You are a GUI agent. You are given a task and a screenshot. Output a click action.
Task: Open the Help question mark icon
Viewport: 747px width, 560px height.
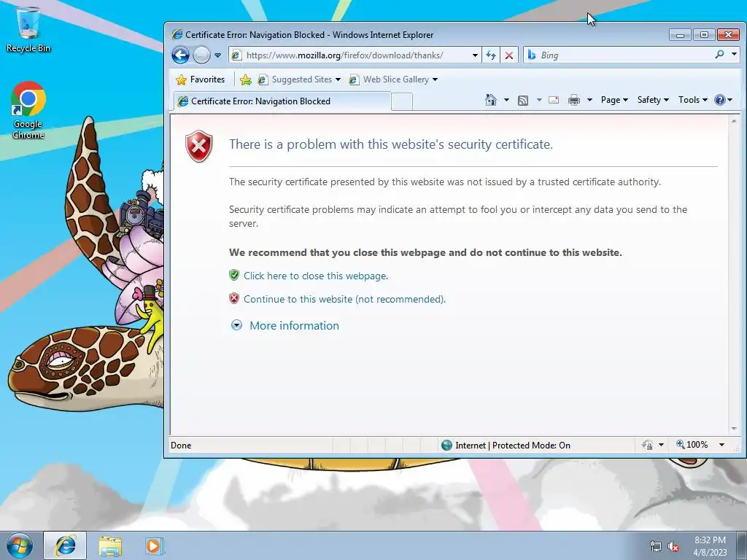(x=720, y=100)
